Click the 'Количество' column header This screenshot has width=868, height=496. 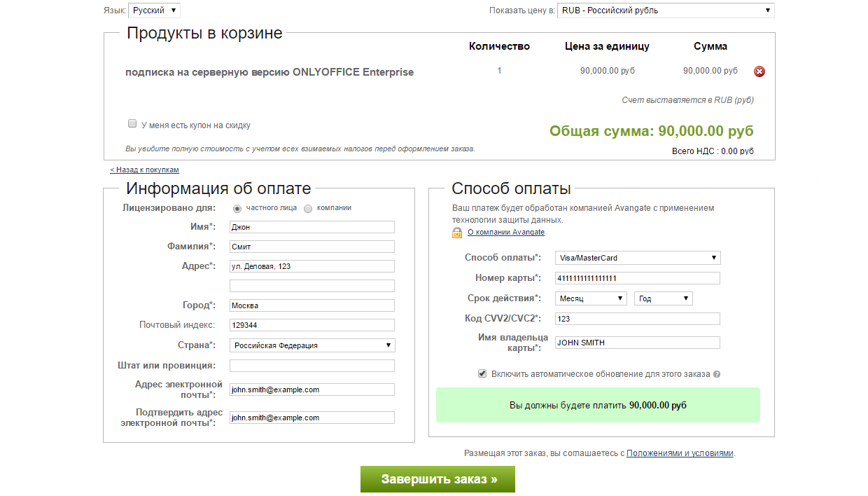[499, 46]
